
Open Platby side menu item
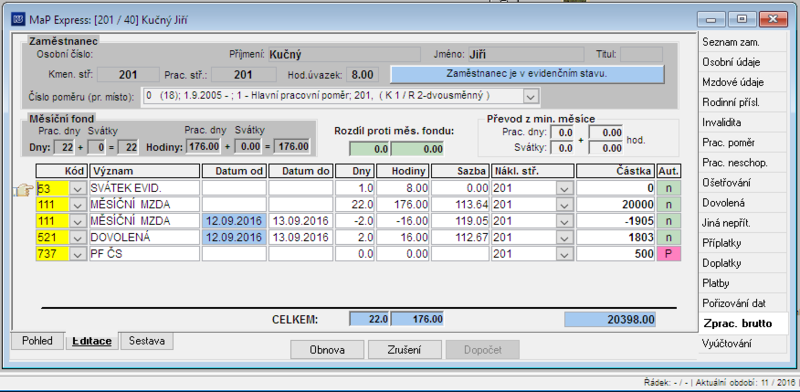742,283
